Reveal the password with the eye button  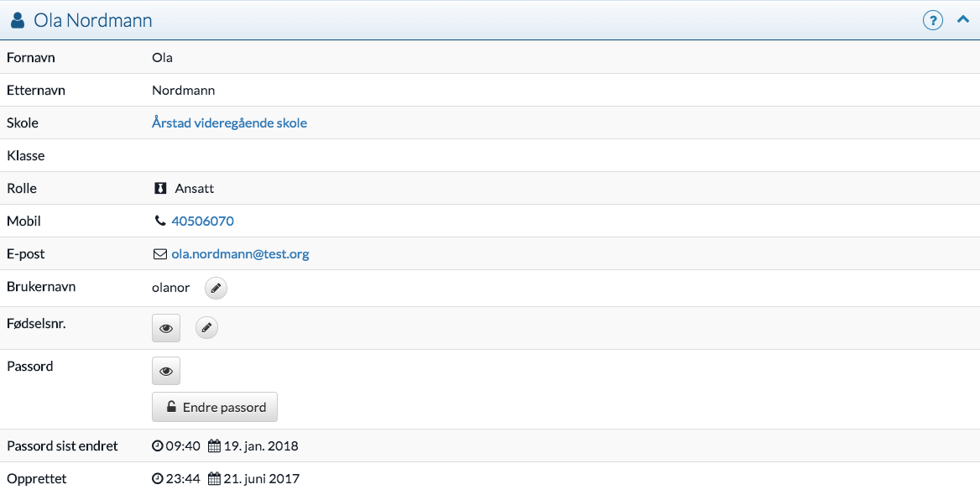(x=166, y=371)
